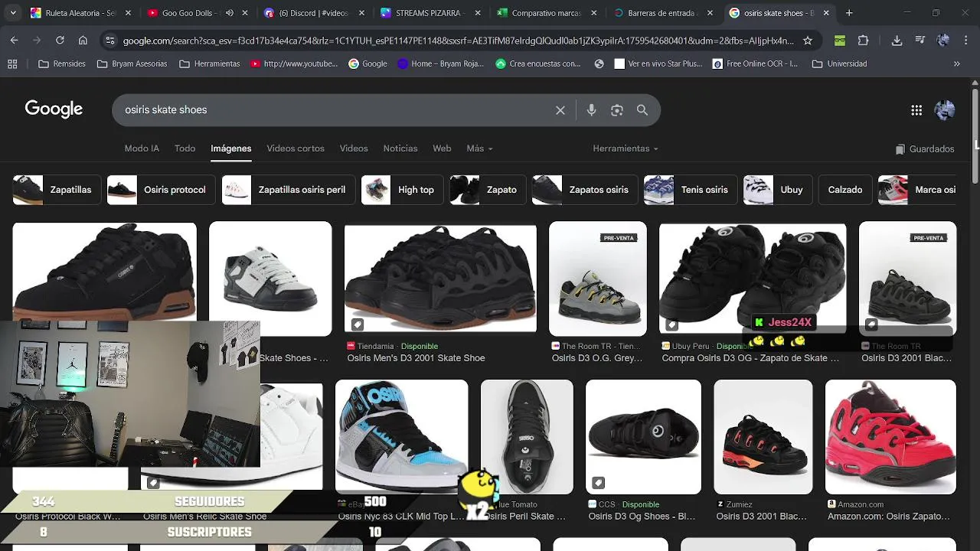The height and width of the screenshot is (551, 980).
Task: Open the Bryam Asesorias bookmark folder
Action: (x=132, y=64)
